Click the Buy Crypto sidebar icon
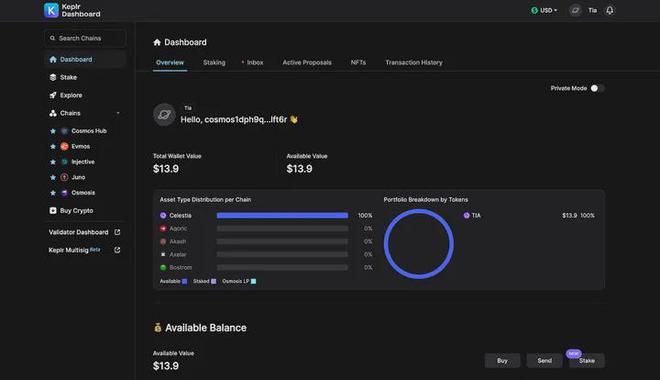This screenshot has height=380, width=660. coord(53,210)
